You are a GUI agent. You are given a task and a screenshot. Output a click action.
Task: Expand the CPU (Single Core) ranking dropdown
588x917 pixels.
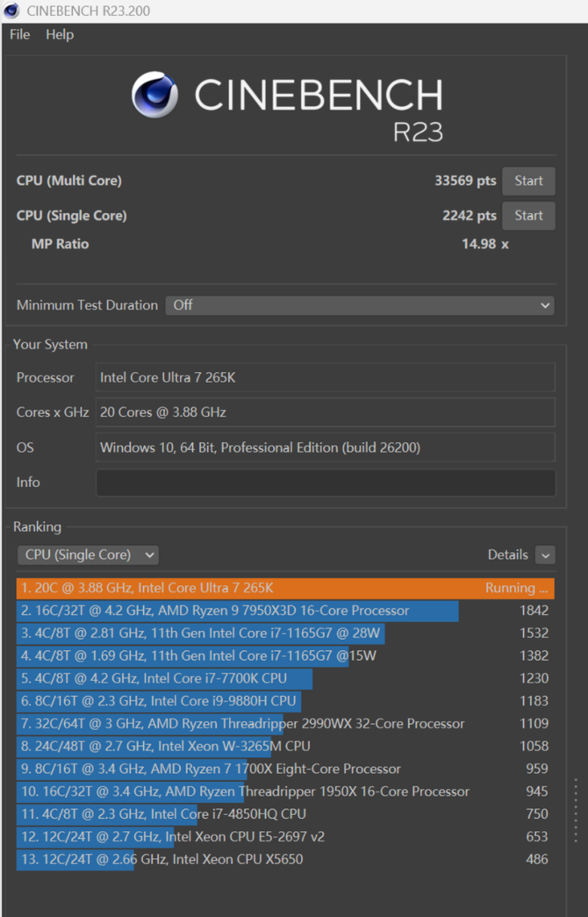[88, 555]
